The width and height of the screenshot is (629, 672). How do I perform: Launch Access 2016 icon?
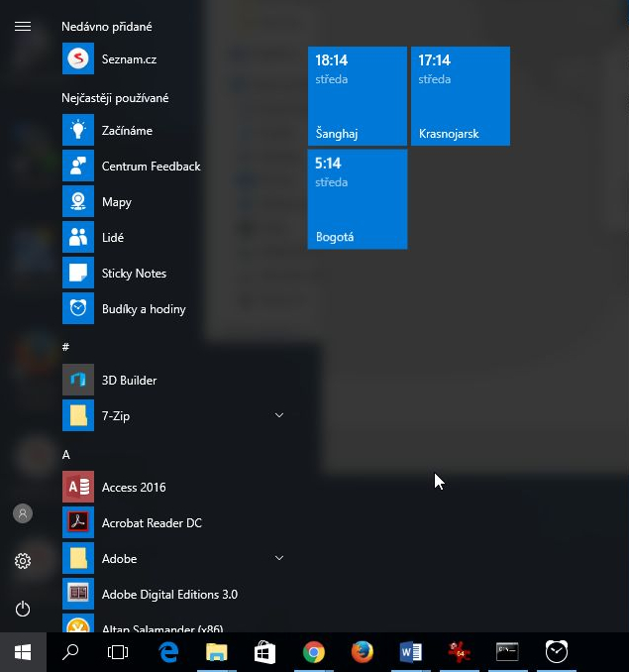pyautogui.click(x=78, y=487)
